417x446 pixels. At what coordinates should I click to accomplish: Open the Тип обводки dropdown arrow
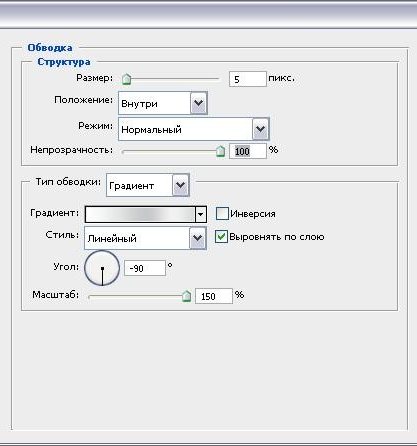click(180, 185)
